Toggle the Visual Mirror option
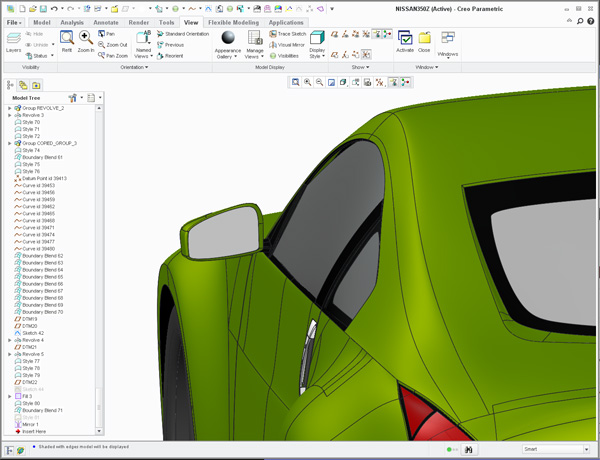 click(x=286, y=45)
